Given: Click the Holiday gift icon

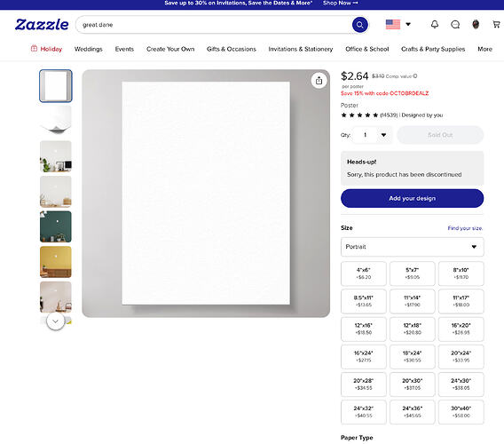Looking at the screenshot, I should click(34, 49).
